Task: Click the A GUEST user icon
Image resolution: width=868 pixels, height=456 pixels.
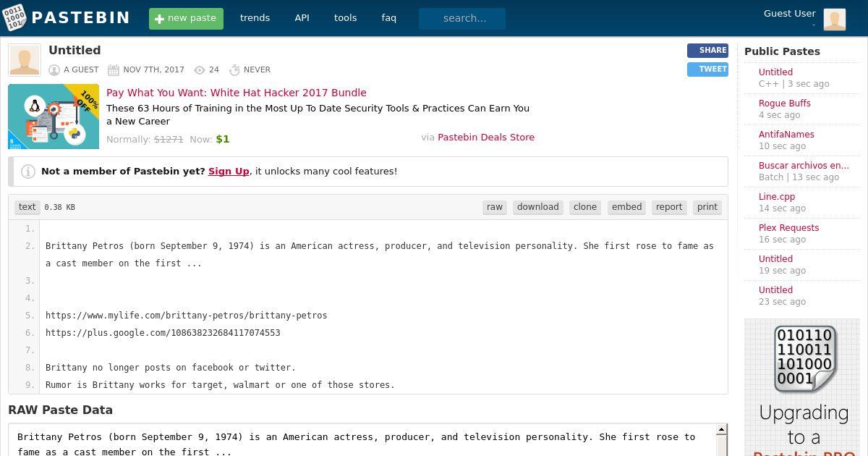Action: (x=54, y=70)
